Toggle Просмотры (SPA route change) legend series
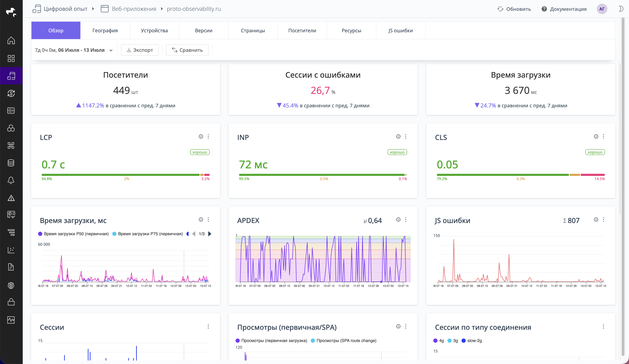The image size is (629, 364). click(x=344, y=341)
